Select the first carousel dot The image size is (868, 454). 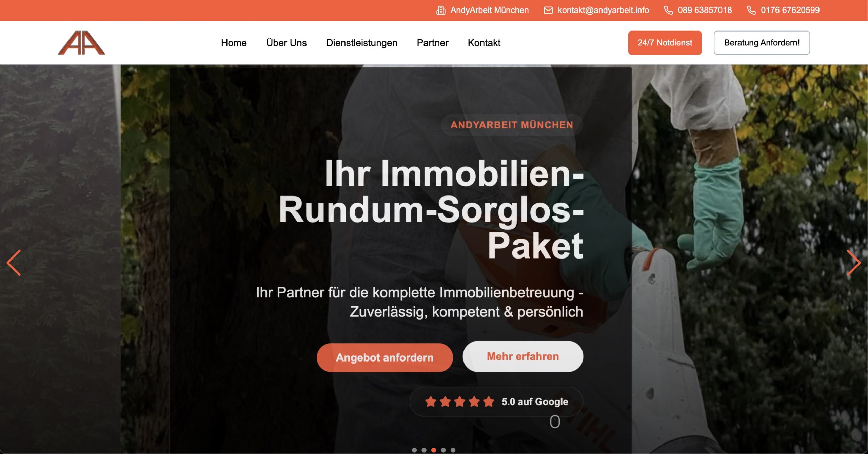click(414, 450)
